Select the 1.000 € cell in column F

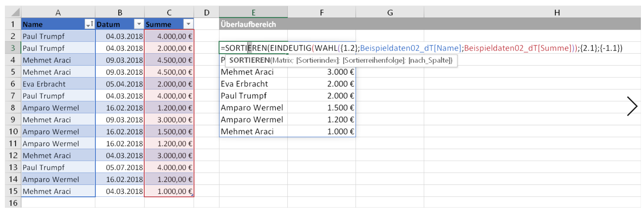pos(321,132)
